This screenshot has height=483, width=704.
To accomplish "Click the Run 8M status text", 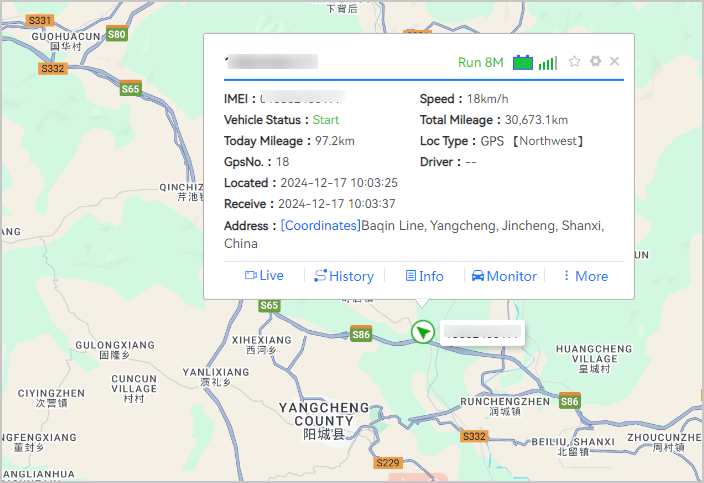I will pos(480,63).
